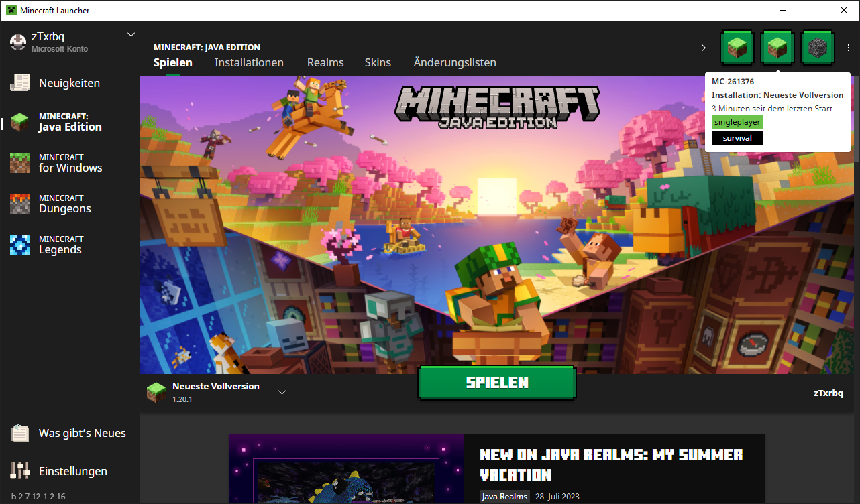Click the date 28. Juli 2023
The width and height of the screenshot is (860, 504).
tap(557, 497)
